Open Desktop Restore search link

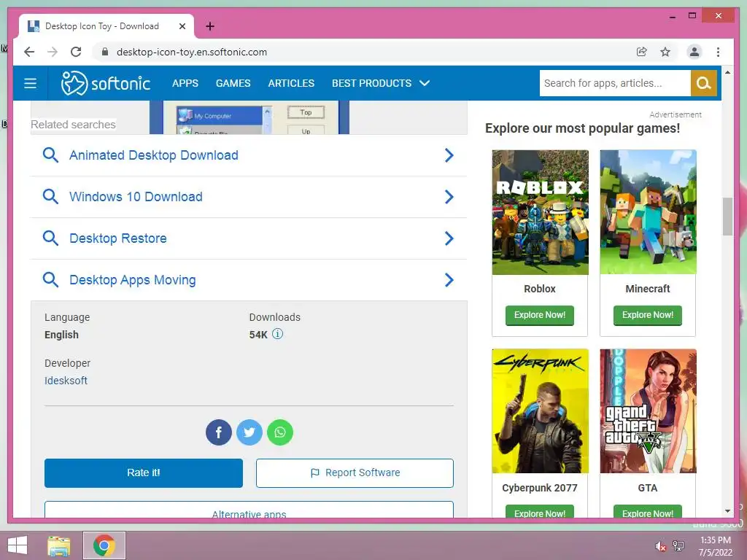click(x=118, y=238)
